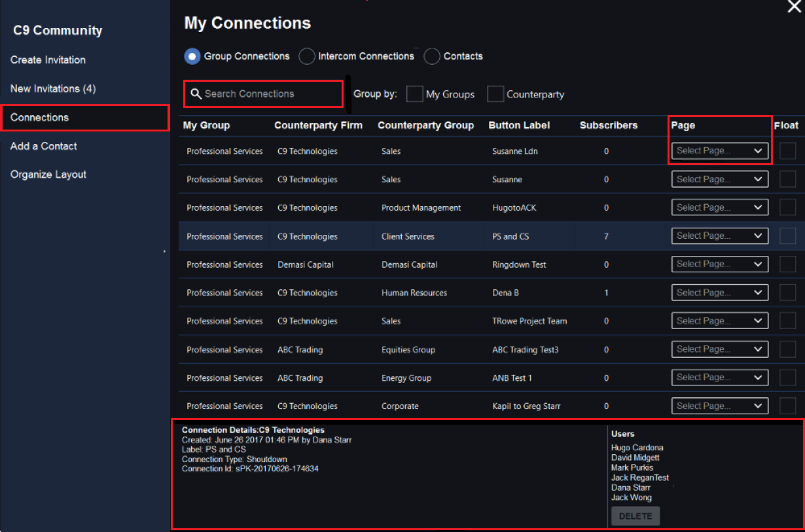The width and height of the screenshot is (805, 532).
Task: Click the DELETE button
Action: (635, 516)
